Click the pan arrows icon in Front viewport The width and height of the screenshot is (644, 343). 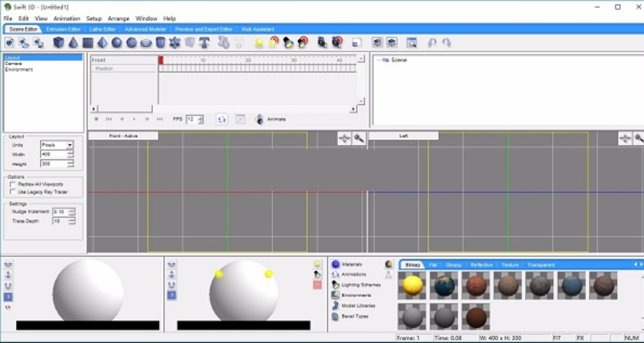(344, 138)
